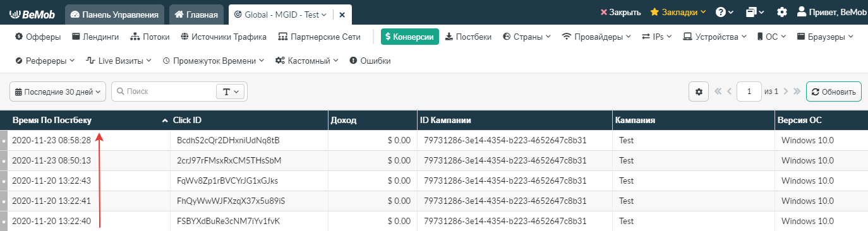This screenshot has height=231, width=868.
Task: Click the Обновить refresh button
Action: (x=834, y=92)
